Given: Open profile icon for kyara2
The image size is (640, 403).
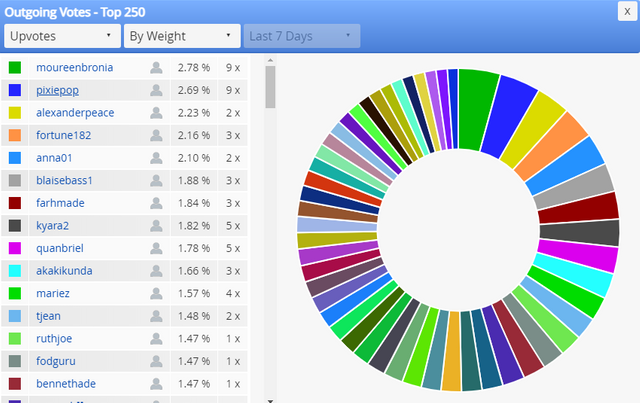Looking at the screenshot, I should pos(156,226).
